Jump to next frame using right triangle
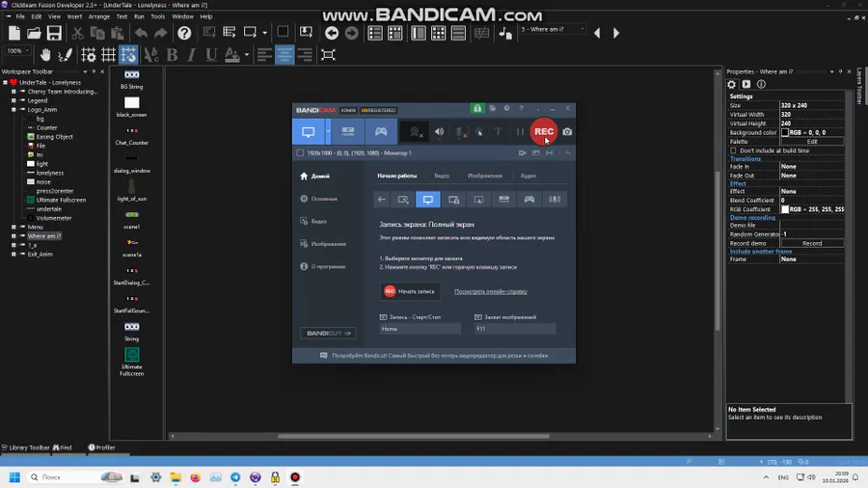Screen dimensions: 868x488 (x=616, y=33)
